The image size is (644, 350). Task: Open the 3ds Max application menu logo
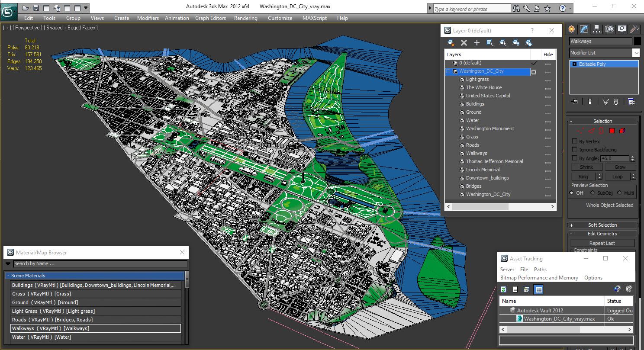tap(9, 12)
